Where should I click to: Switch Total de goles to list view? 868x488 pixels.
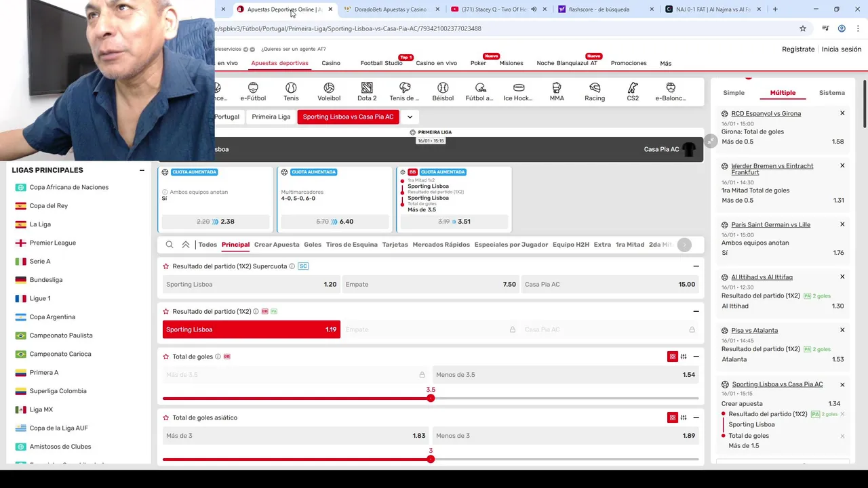click(x=684, y=357)
